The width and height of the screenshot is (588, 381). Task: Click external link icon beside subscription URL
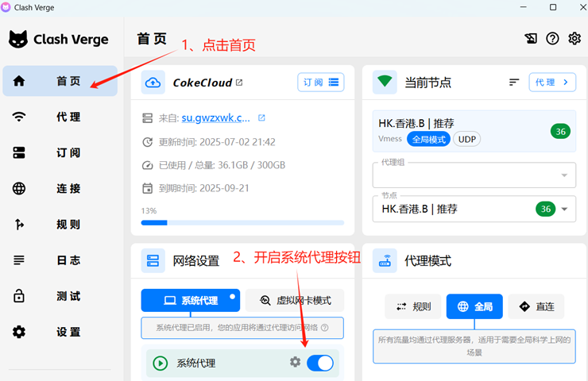tap(261, 118)
